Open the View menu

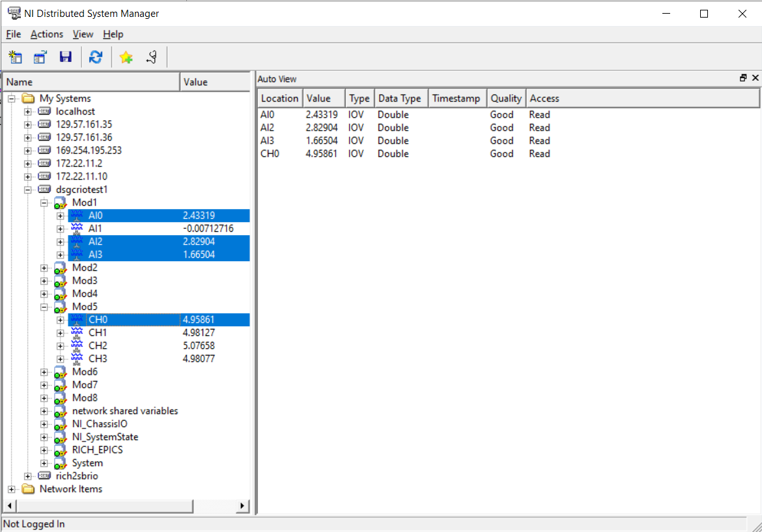[83, 35]
